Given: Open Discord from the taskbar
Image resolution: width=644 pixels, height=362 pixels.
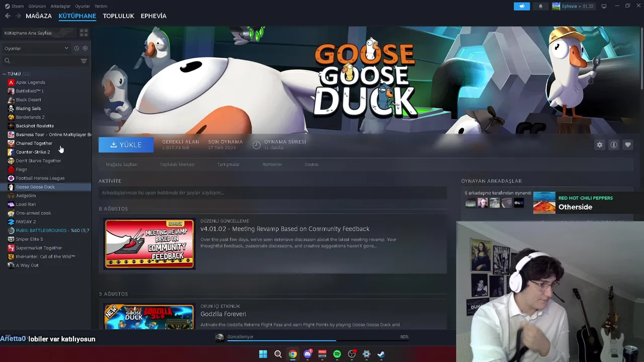Looking at the screenshot, I should [307, 354].
